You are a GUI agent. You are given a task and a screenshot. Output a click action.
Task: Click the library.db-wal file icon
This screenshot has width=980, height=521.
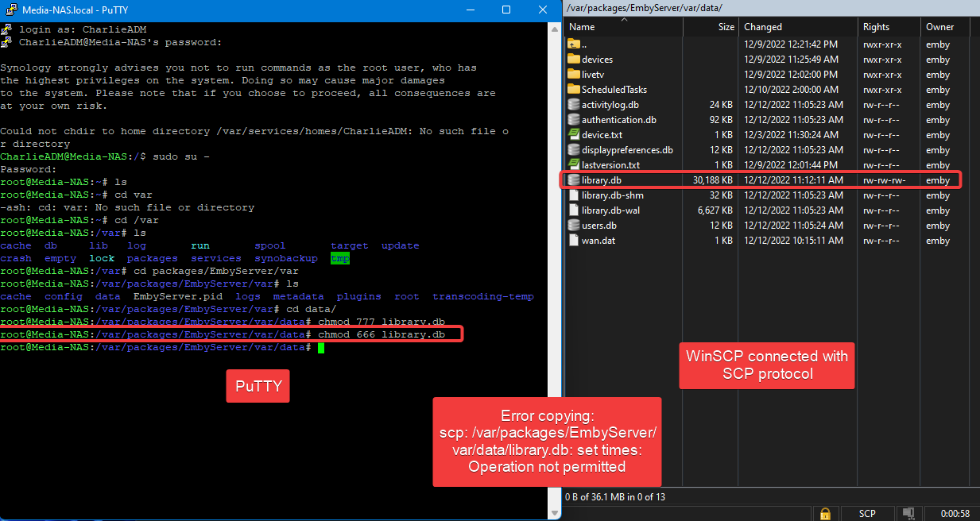point(574,210)
